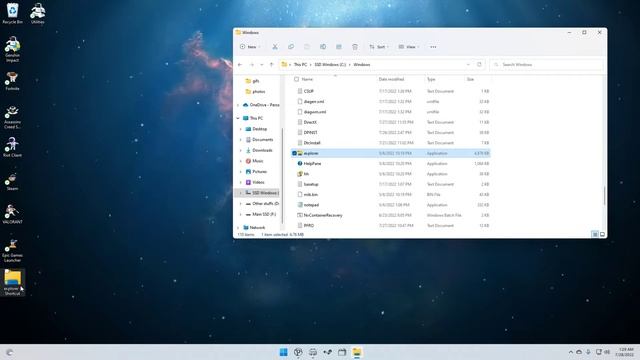The width and height of the screenshot is (640, 360).
Task: Expand the Network tree node
Action: 238,228
